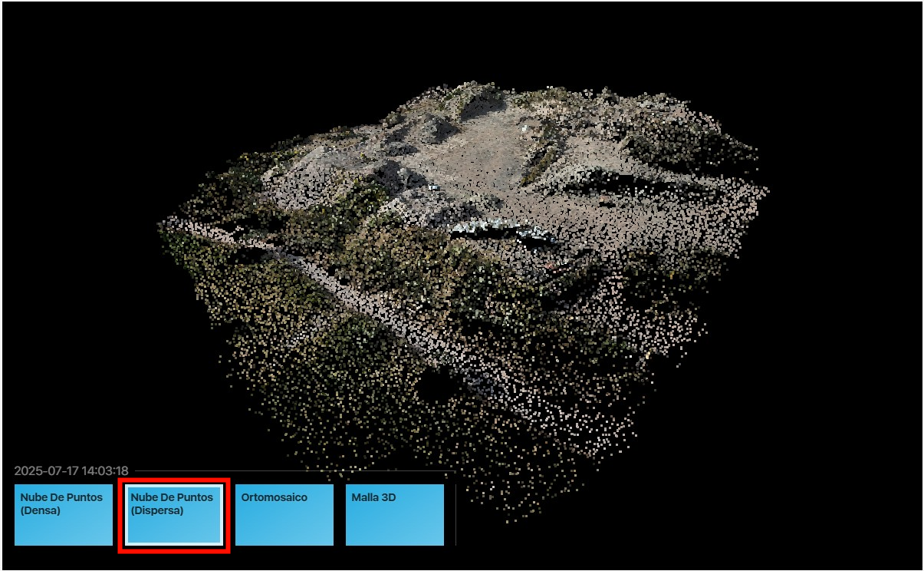Viewport: 924px width, 571px height.
Task: Open the Malla 3D layer tile
Action: pyautogui.click(x=394, y=514)
